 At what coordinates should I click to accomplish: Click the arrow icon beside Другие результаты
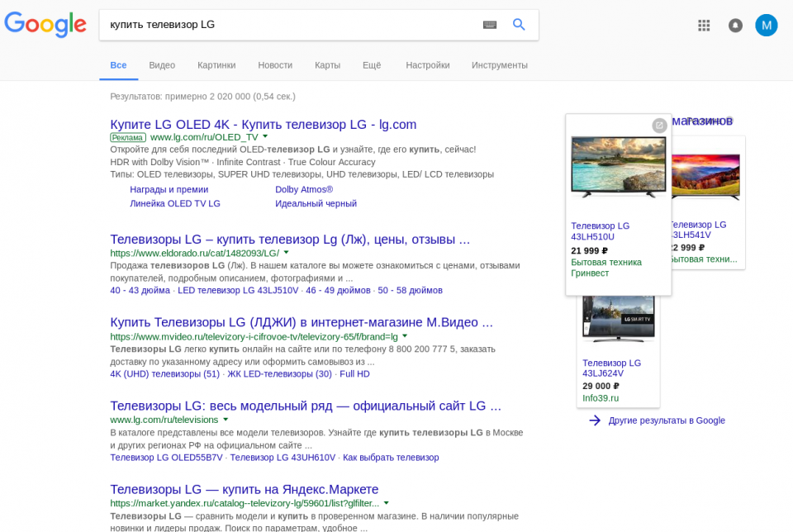(x=595, y=420)
